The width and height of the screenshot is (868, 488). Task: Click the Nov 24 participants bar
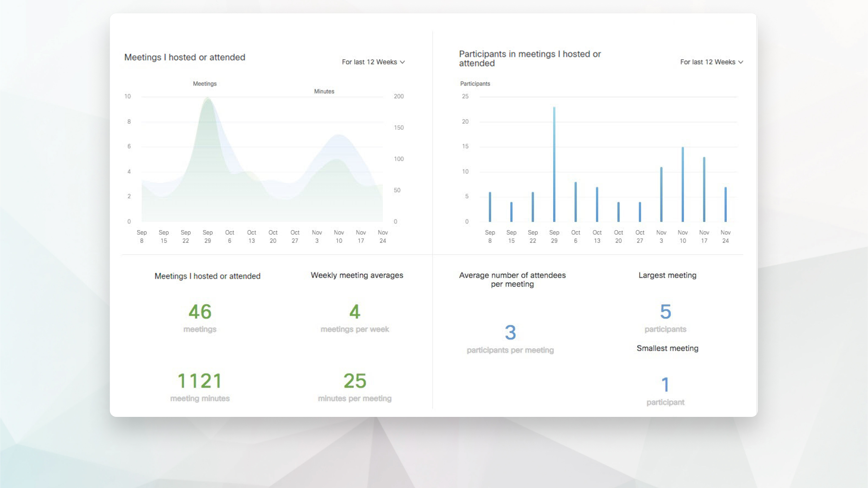725,204
